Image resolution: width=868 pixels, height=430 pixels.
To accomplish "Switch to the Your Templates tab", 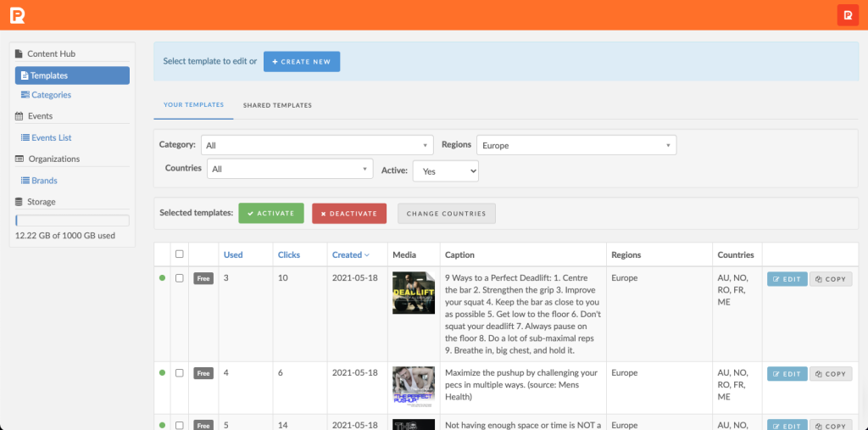I will pos(194,104).
